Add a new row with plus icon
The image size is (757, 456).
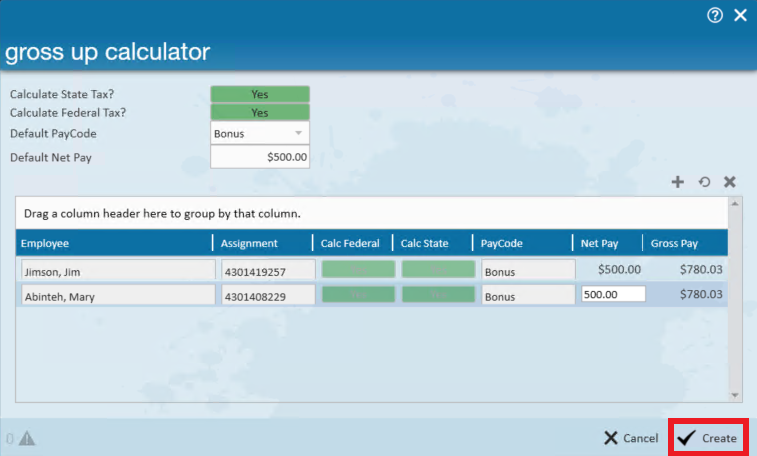(677, 181)
